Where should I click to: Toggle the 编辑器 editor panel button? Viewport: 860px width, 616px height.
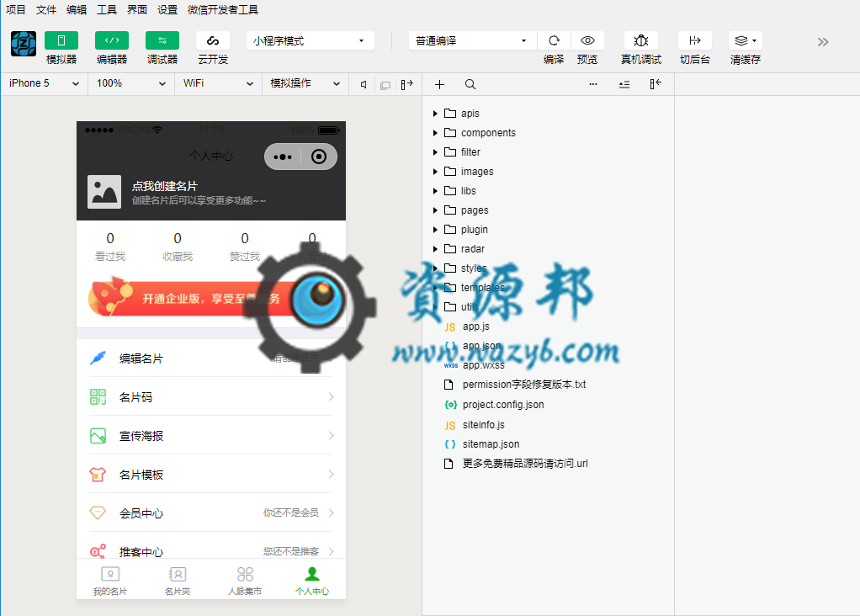(x=112, y=40)
